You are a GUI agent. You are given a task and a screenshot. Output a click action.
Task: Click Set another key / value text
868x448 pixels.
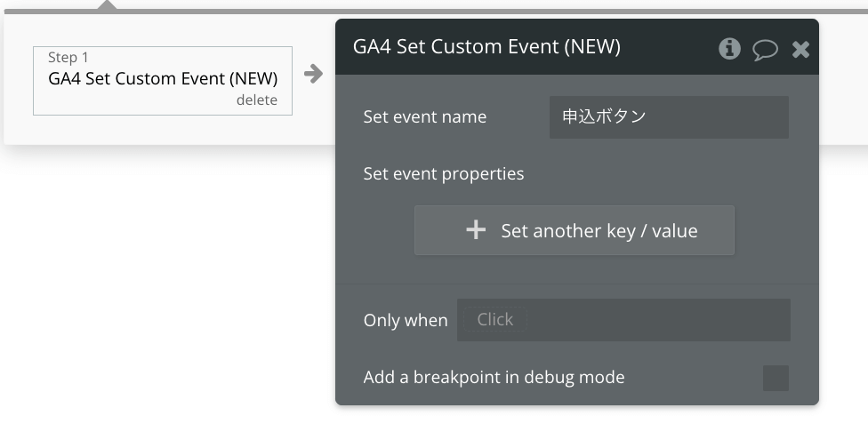(x=599, y=230)
